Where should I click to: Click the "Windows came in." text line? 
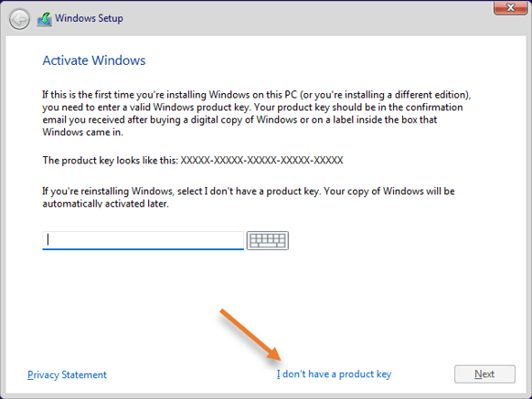[82, 132]
